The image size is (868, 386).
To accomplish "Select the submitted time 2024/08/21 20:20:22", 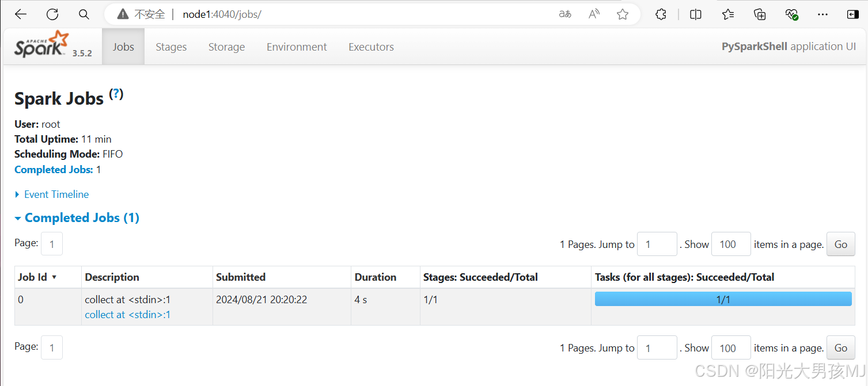I will [x=261, y=300].
